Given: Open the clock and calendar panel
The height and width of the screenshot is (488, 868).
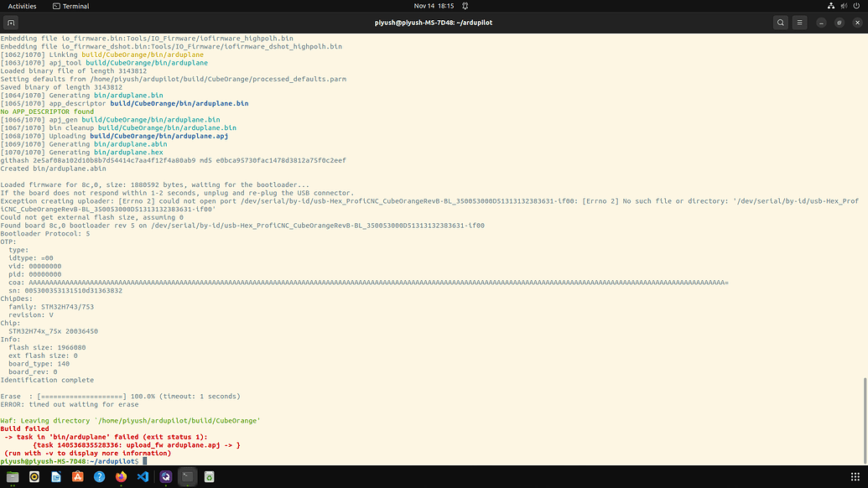Looking at the screenshot, I should (434, 6).
